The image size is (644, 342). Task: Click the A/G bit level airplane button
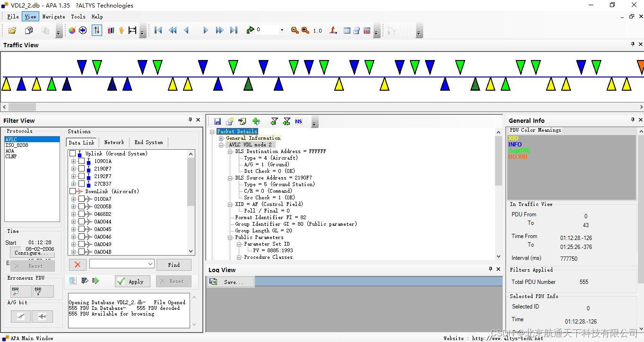(43, 316)
